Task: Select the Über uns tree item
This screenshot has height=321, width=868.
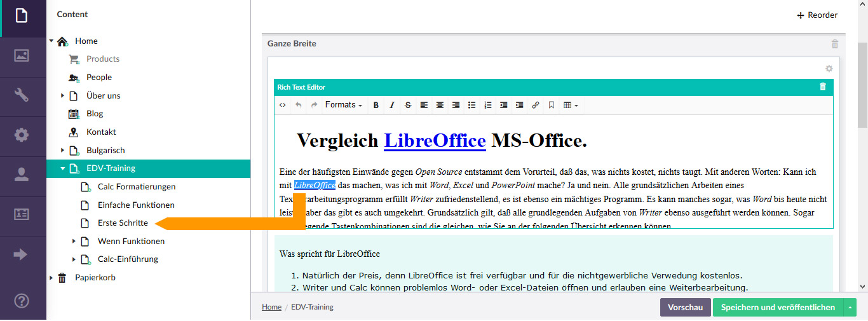Action: pos(104,95)
